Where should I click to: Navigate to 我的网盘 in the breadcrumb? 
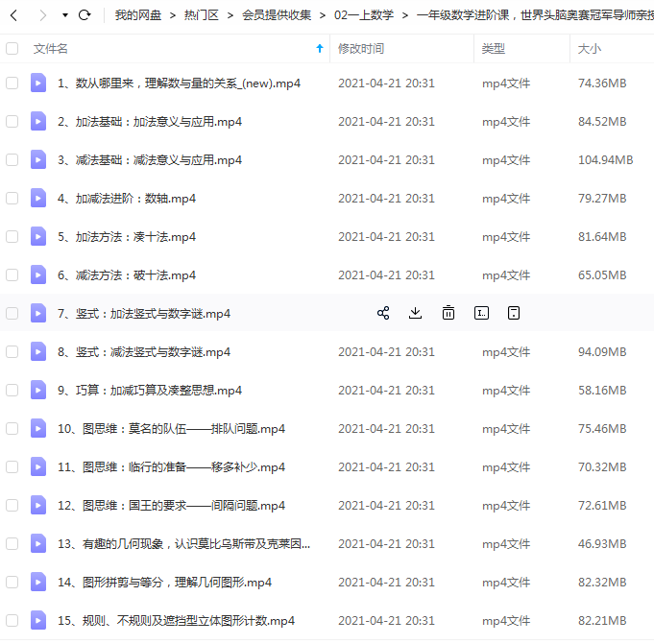tap(138, 15)
